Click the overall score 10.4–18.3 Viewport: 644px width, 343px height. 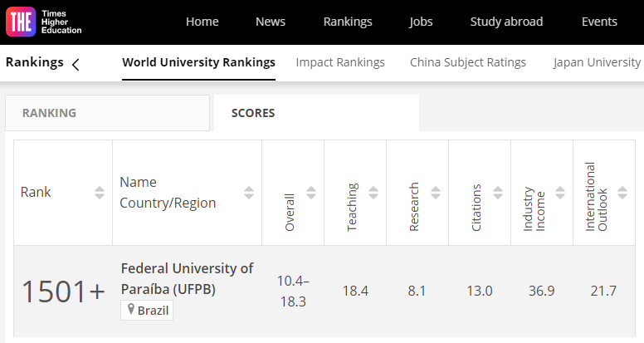click(293, 292)
